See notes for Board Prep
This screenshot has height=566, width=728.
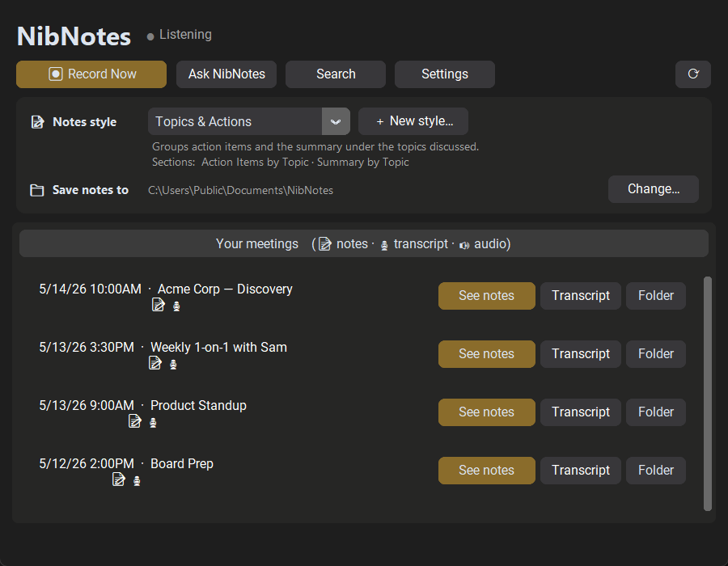(487, 471)
